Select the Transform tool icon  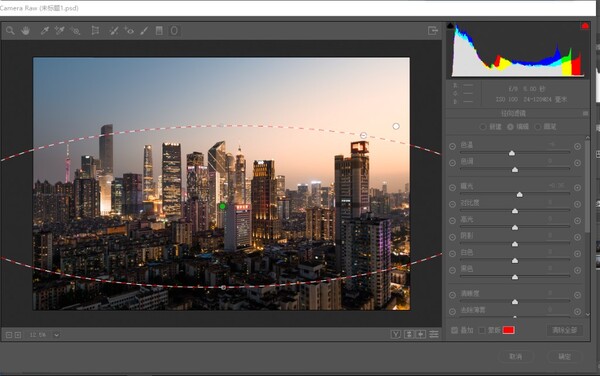pos(95,31)
